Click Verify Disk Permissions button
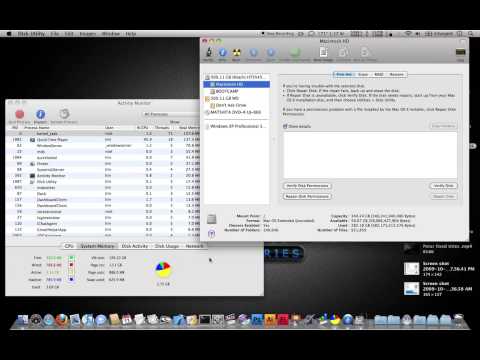480x360 pixels. (x=307, y=186)
